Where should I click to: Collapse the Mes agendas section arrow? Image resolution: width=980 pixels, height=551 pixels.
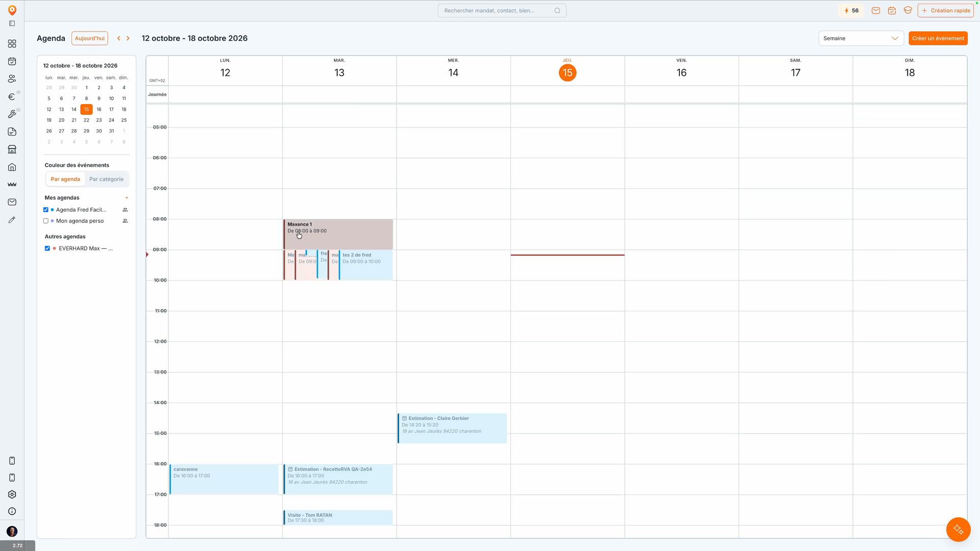tap(127, 198)
